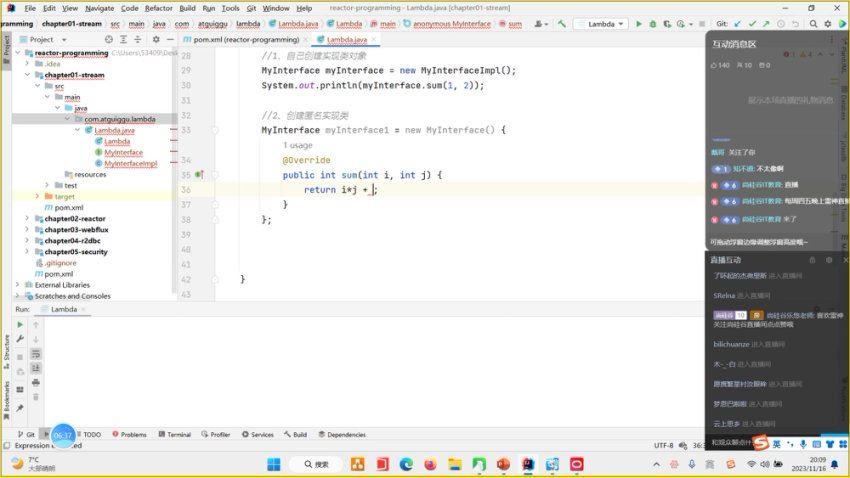Open the Terminal tool window
The width and height of the screenshot is (850, 478).
175,435
